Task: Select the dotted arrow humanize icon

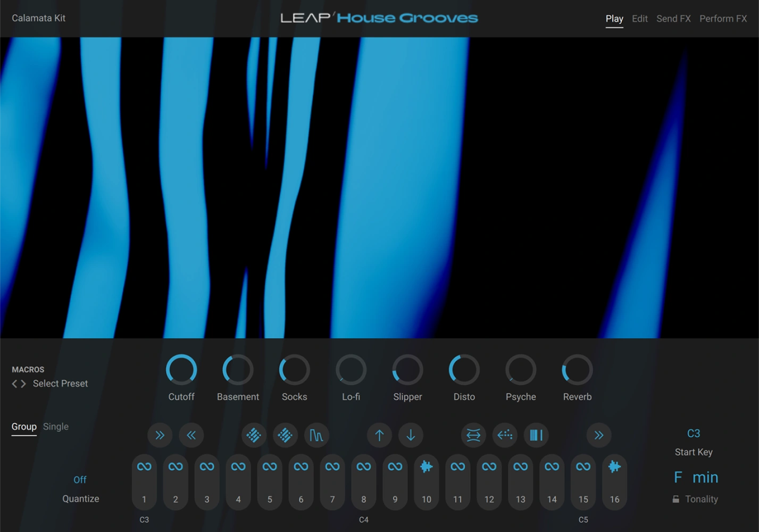Action: [504, 435]
